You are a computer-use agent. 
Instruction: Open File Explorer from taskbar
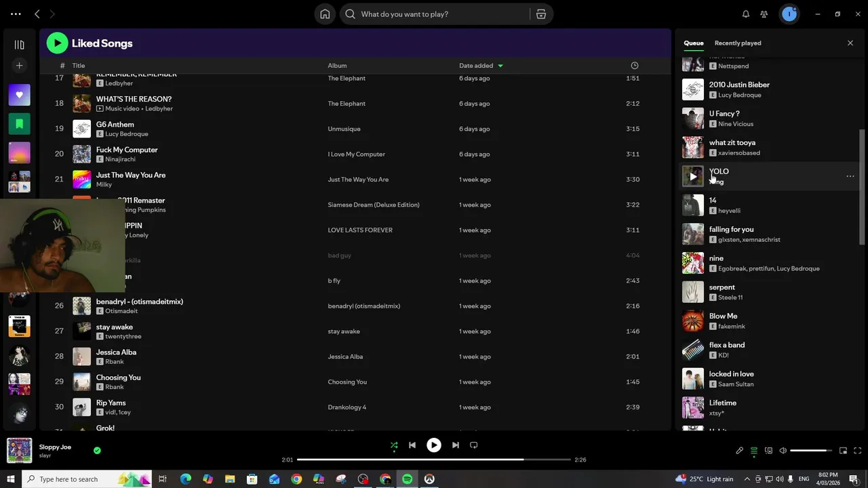pos(230,479)
